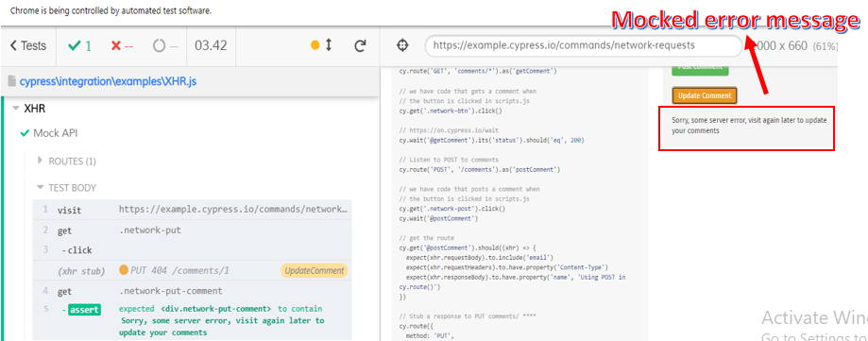This screenshot has height=341, width=868.
Task: Toggle auto-scrolling with the orange dot arrows
Action: coord(322,45)
